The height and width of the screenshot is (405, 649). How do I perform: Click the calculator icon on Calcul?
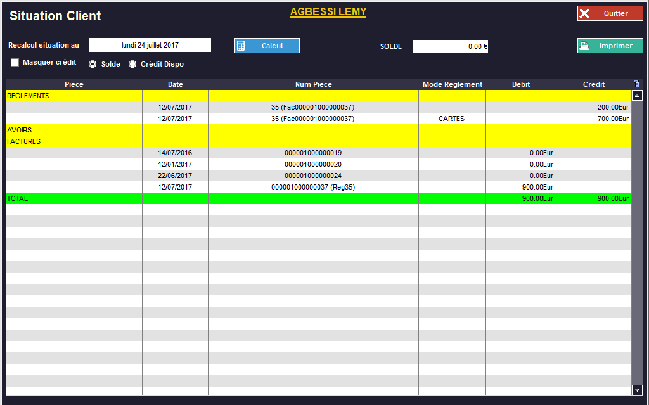pos(241,45)
